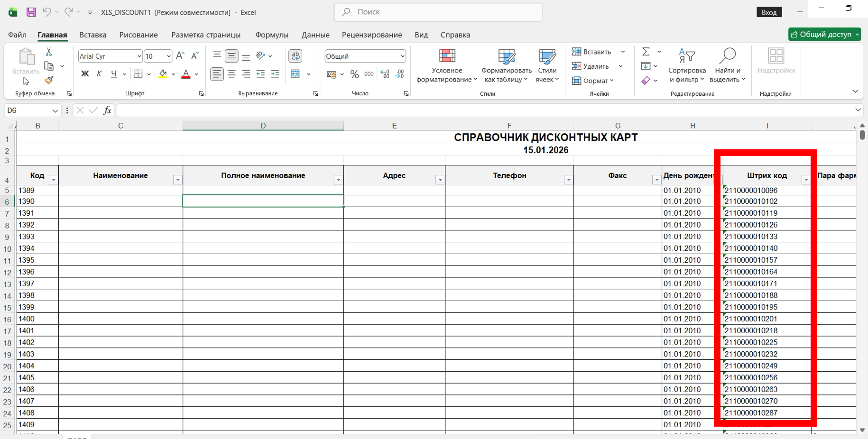Click the Save icon in title bar

tap(31, 12)
